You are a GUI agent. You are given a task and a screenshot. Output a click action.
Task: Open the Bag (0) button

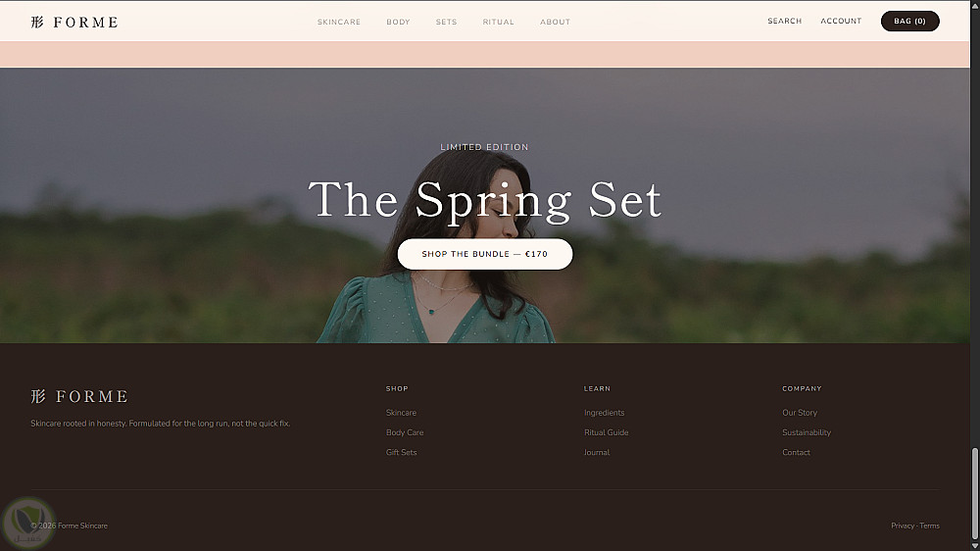[x=910, y=22]
